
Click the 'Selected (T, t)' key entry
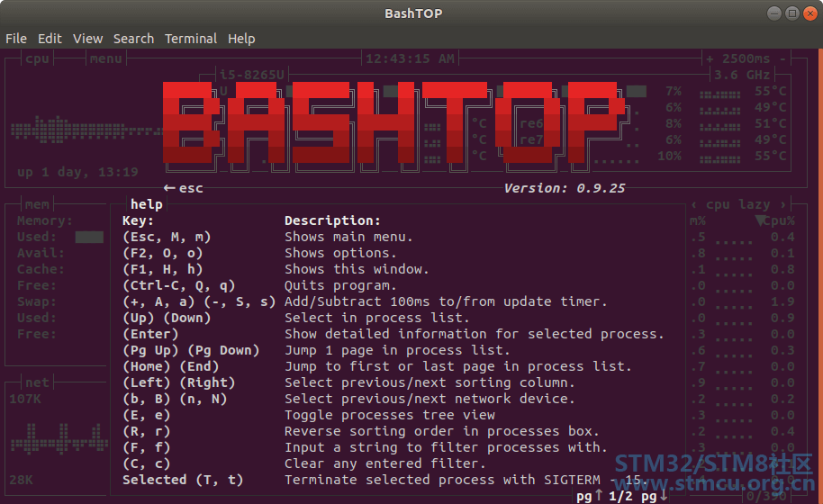pos(183,480)
